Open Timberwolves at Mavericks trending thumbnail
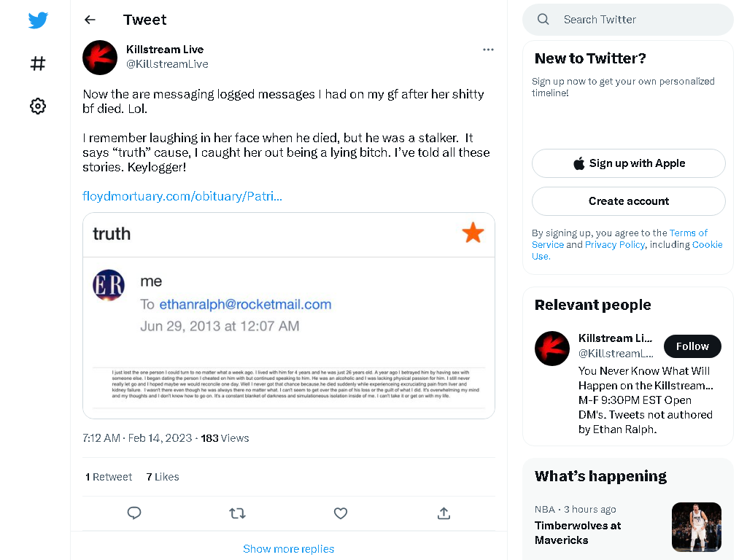 click(696, 526)
